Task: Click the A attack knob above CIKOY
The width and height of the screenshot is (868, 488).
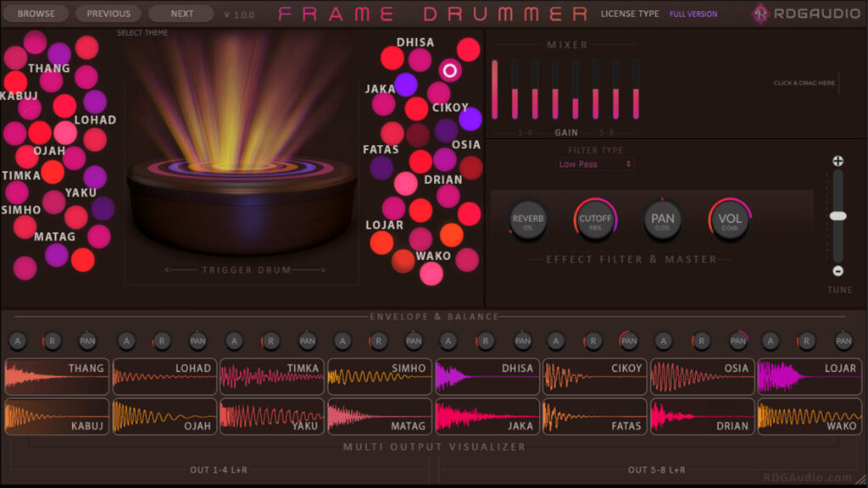Action: pyautogui.click(x=556, y=341)
